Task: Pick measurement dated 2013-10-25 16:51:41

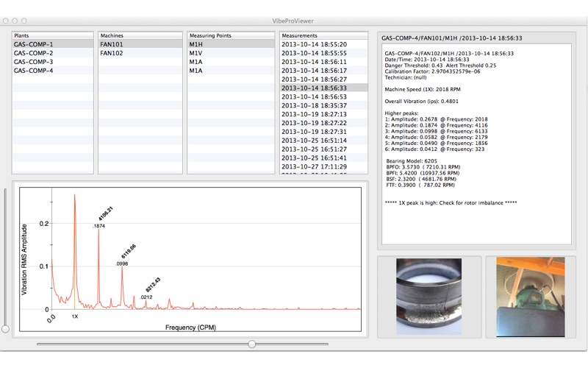Action: 314,158
